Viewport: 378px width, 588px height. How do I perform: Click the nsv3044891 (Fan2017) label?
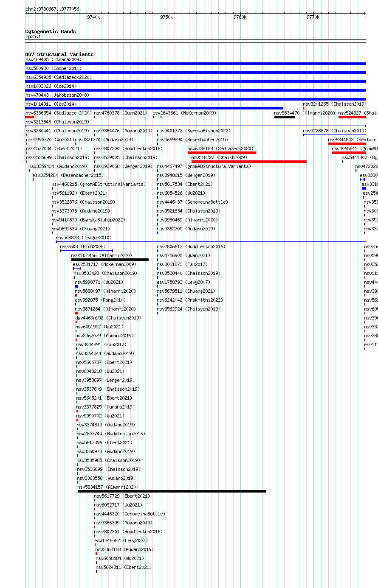click(102, 344)
